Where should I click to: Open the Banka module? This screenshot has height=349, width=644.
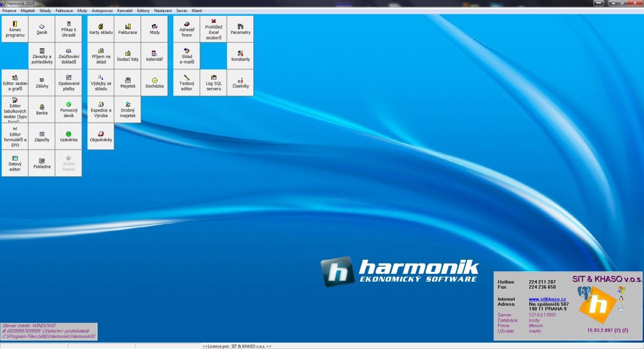pos(42,110)
